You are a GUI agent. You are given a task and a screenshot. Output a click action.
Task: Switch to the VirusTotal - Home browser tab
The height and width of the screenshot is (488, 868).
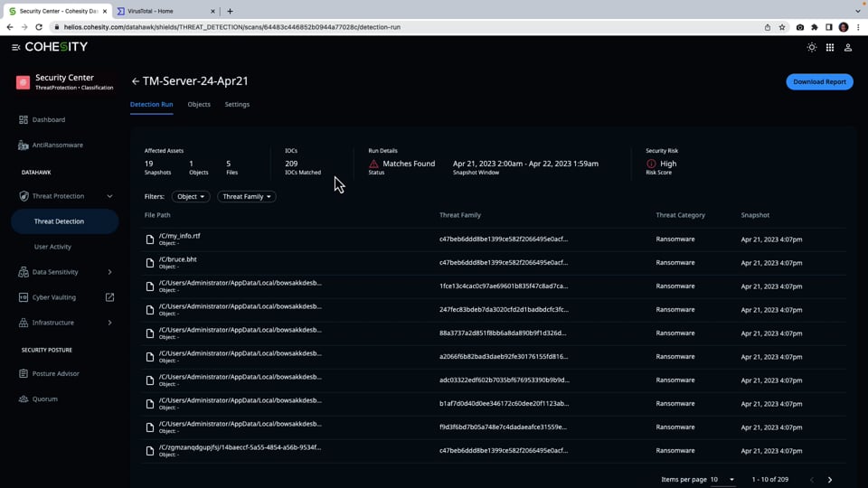pyautogui.click(x=165, y=11)
